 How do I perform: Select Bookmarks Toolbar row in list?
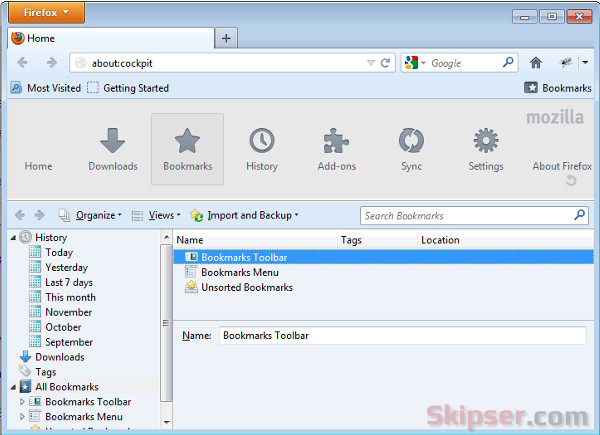tap(383, 257)
